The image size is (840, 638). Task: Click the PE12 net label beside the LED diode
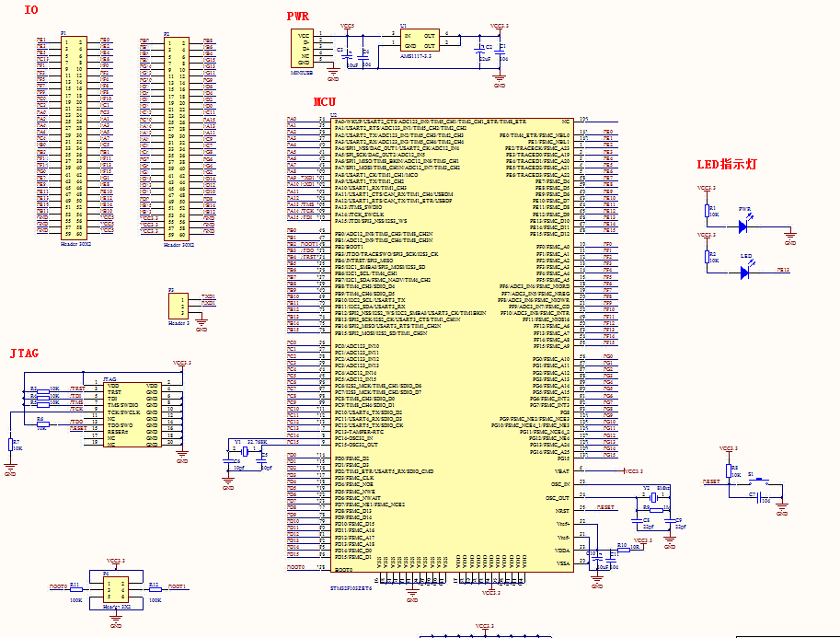point(783,271)
